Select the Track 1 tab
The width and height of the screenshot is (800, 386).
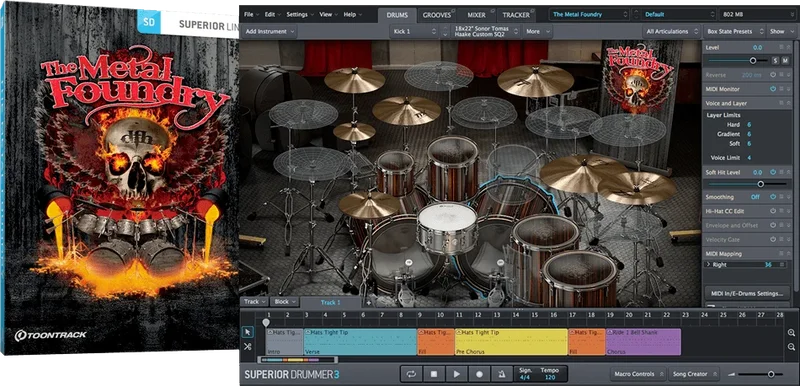[331, 302]
